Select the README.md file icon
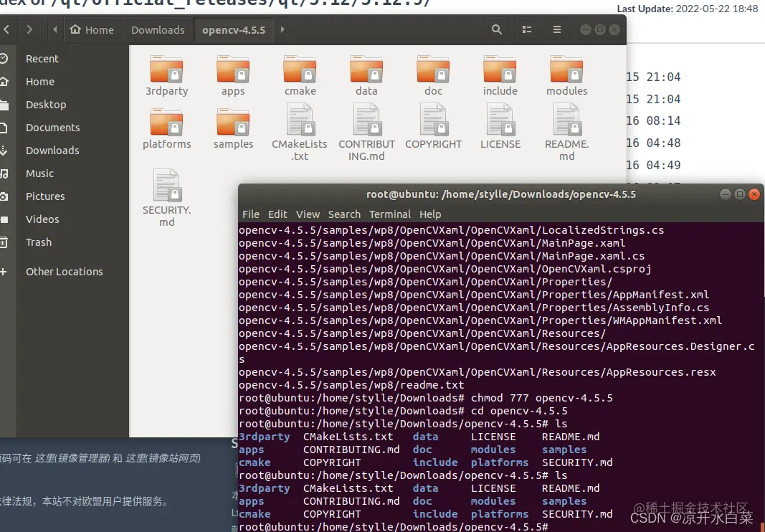765x532 pixels. point(566,120)
